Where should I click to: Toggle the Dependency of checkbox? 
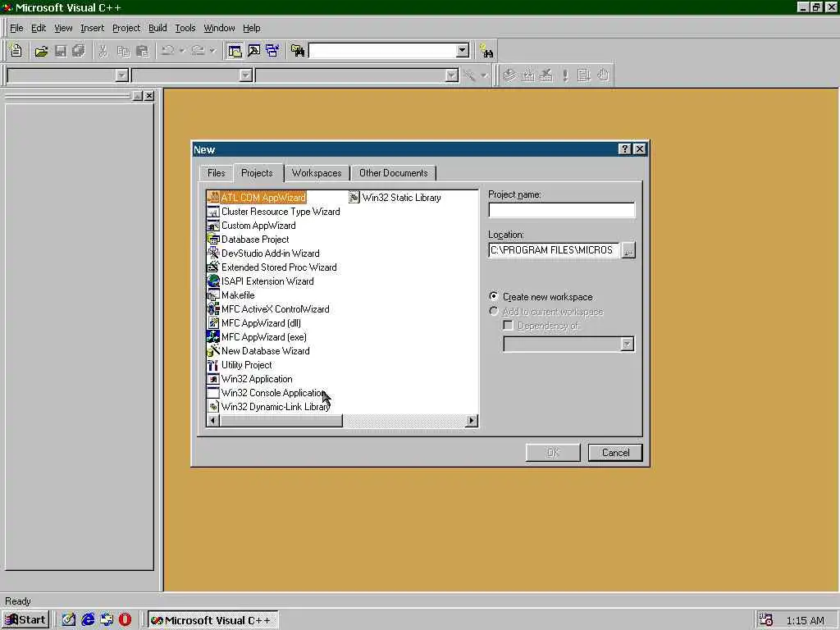pos(508,325)
